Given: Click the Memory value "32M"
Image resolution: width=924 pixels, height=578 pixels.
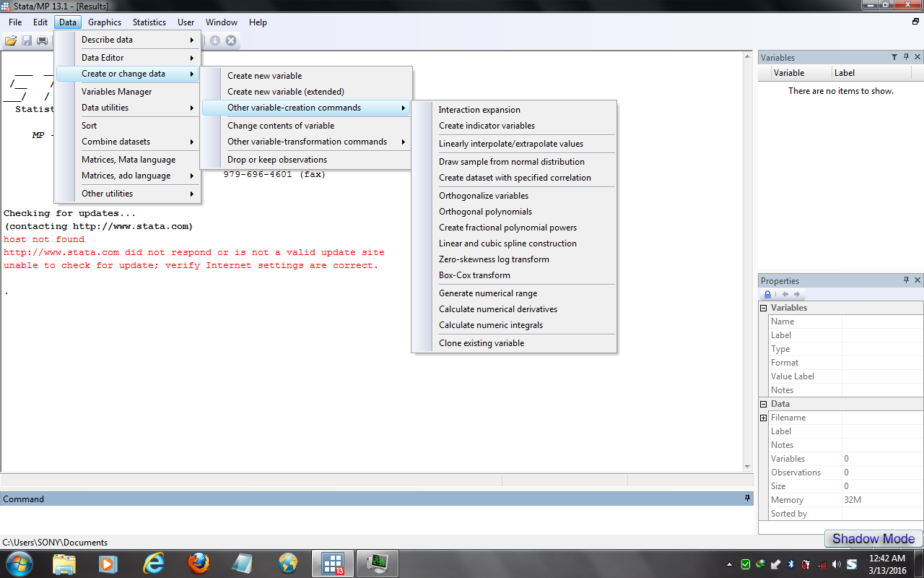Looking at the screenshot, I should [x=853, y=500].
